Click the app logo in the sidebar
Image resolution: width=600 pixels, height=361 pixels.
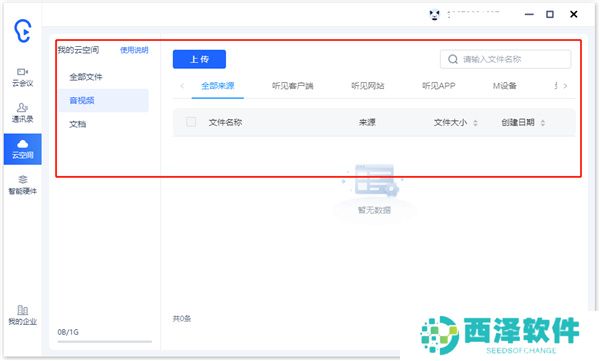(23, 31)
